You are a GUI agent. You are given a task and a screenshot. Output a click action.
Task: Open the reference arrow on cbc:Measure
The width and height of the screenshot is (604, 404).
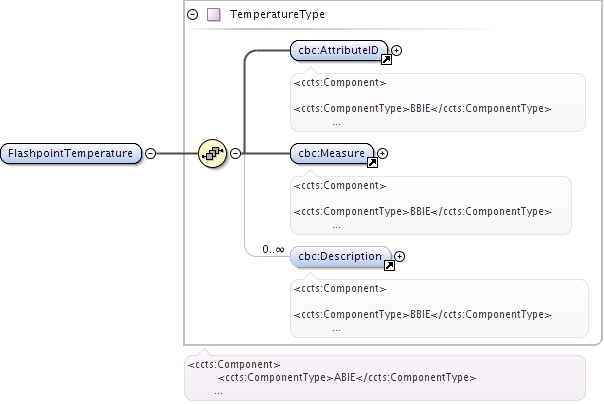(x=372, y=163)
